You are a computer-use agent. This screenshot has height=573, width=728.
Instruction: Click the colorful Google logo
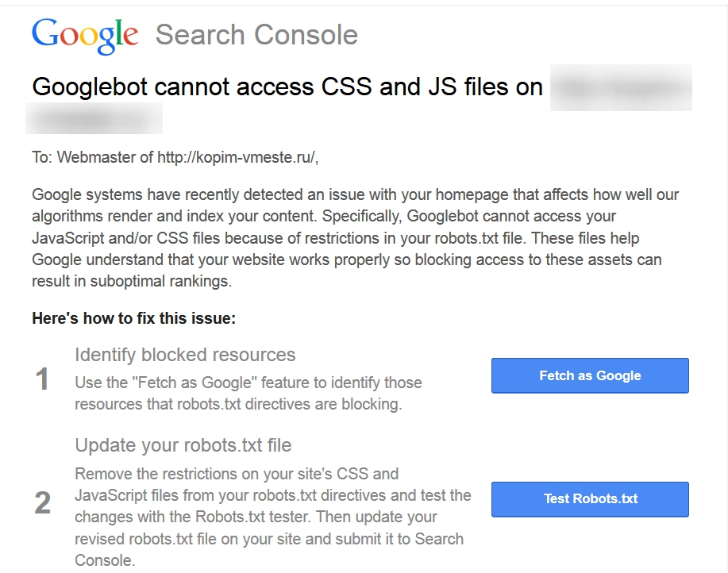[85, 35]
